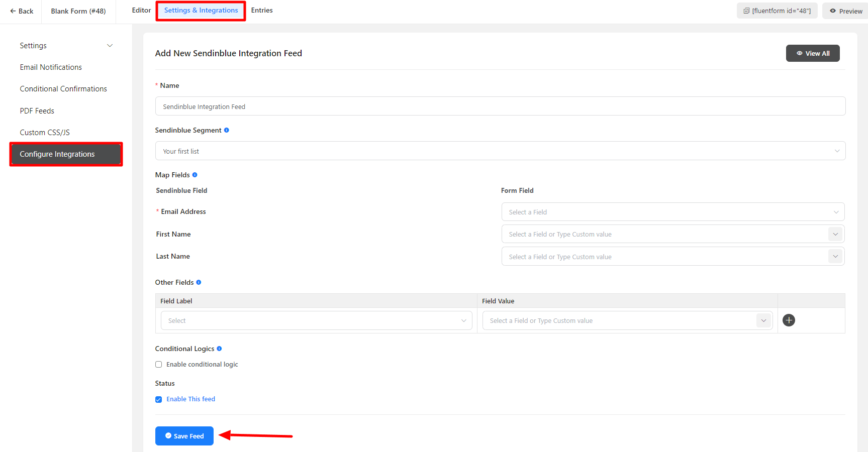Copy the fluentform shortcode
The width and height of the screenshot is (868, 452).
[x=777, y=11]
